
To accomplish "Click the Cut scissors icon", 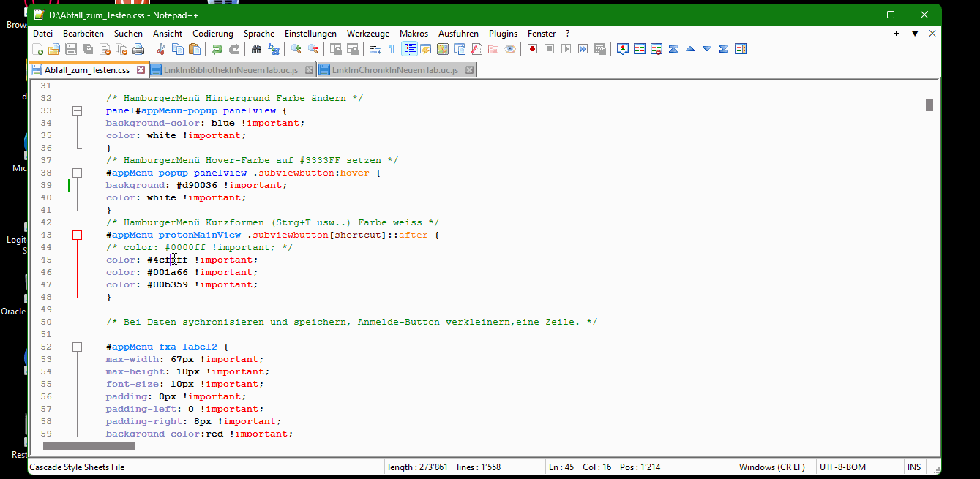I will [160, 49].
